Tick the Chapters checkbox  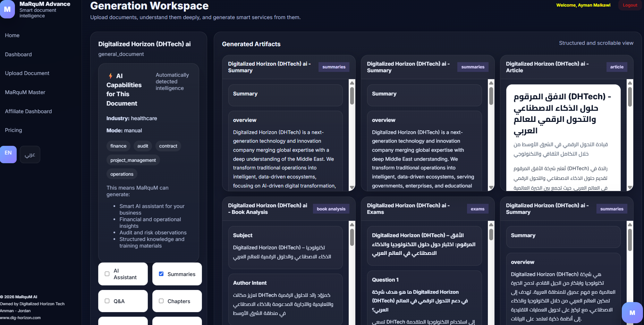161,301
